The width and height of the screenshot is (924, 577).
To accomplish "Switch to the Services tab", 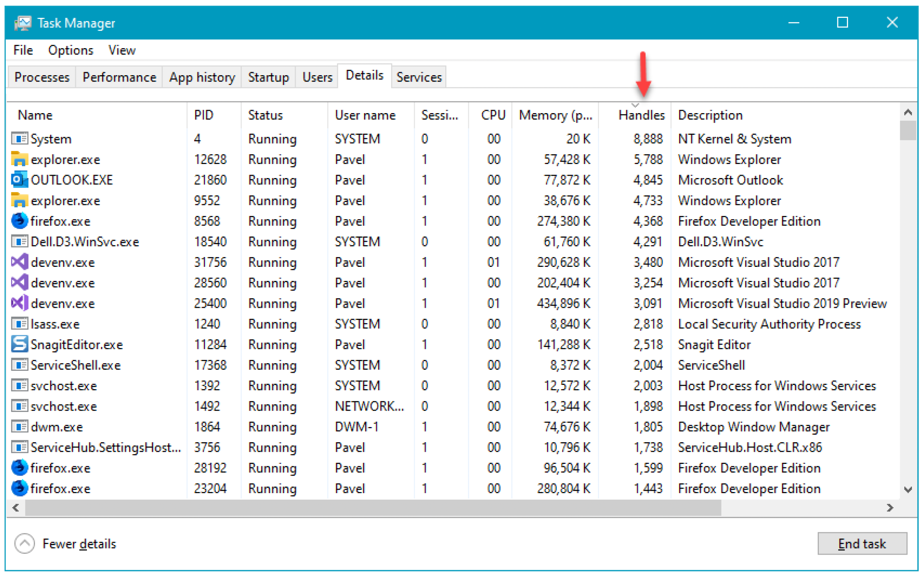I will point(419,77).
